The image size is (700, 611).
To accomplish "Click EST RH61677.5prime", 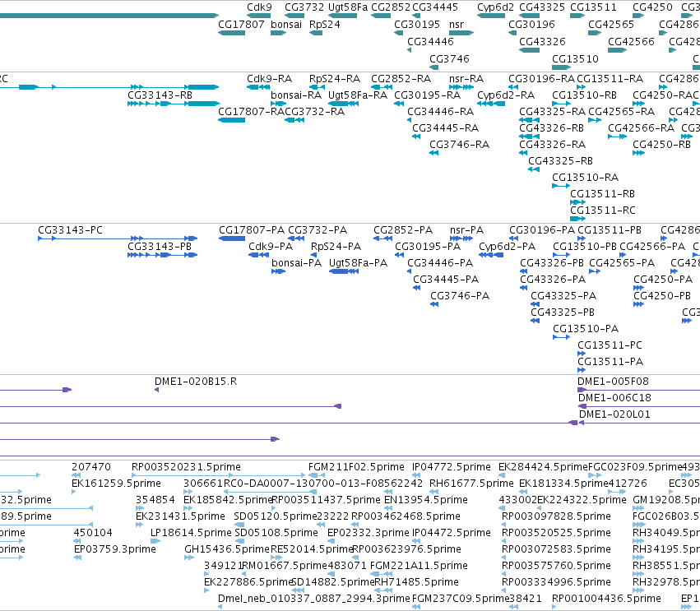I will point(471,484).
